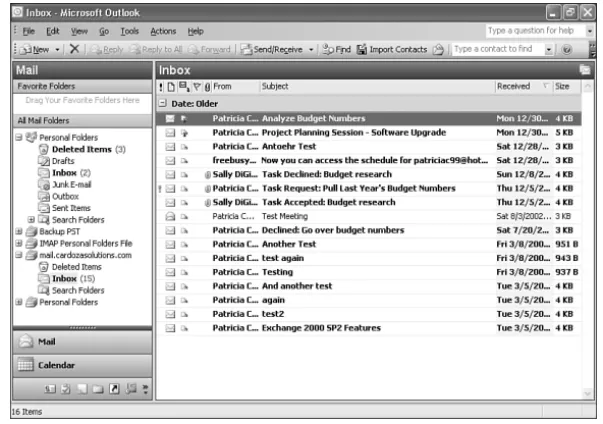Click the Tasks icon in navigation strip
The image size is (603, 424).
(x=66, y=389)
